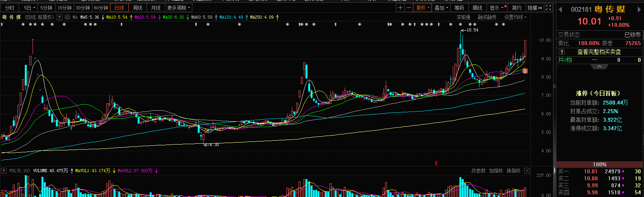Expand the 设置均线 dropdown
The width and height of the screenshot is (644, 197).
(515, 17)
